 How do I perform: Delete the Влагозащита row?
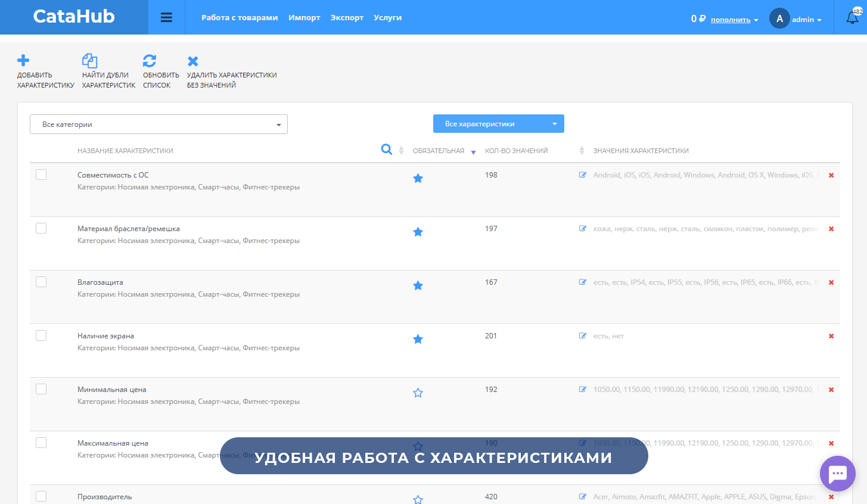pos(831,282)
